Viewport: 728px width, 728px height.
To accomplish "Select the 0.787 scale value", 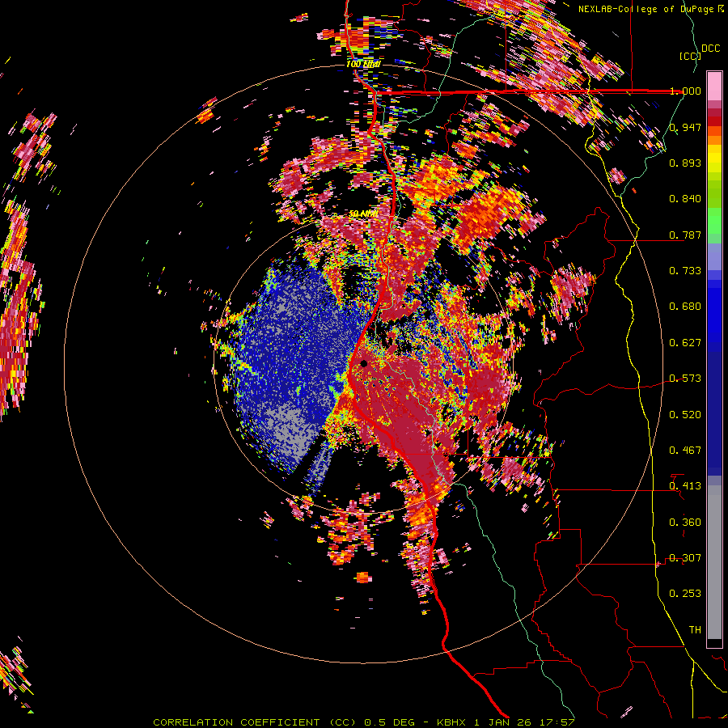I will click(x=685, y=235).
